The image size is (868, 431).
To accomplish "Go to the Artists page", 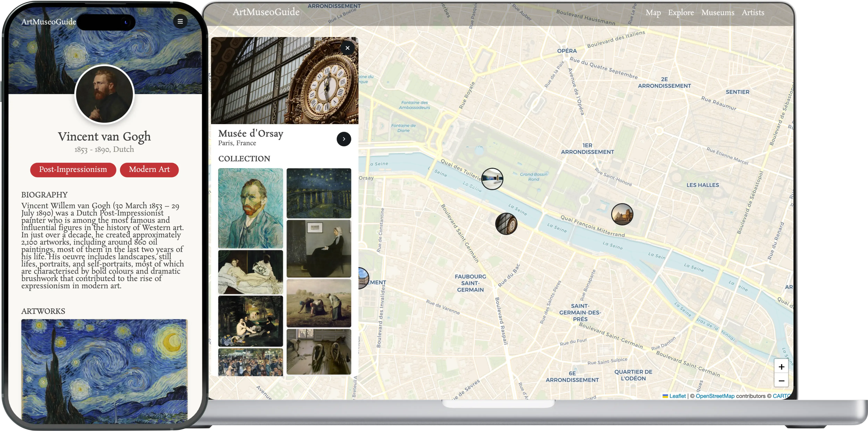I will pos(753,13).
